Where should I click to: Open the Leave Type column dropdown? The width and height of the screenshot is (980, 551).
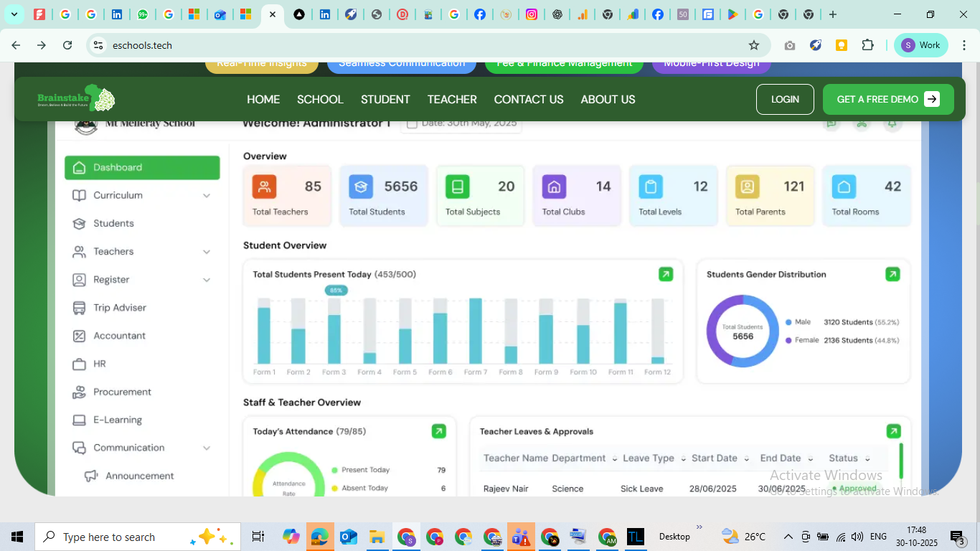click(684, 459)
